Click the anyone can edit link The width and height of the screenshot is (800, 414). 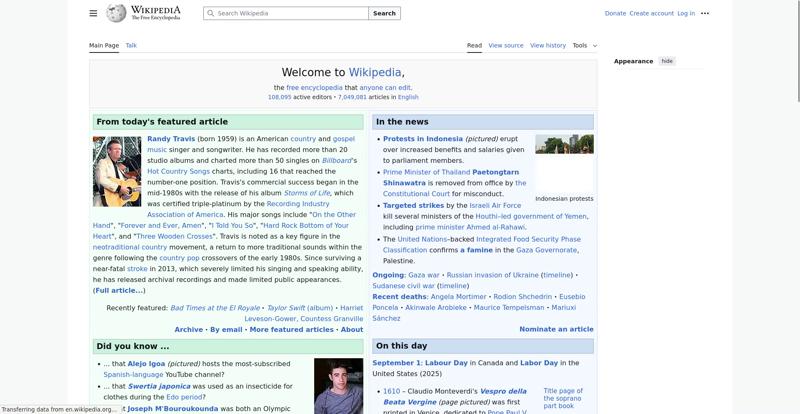pos(385,88)
